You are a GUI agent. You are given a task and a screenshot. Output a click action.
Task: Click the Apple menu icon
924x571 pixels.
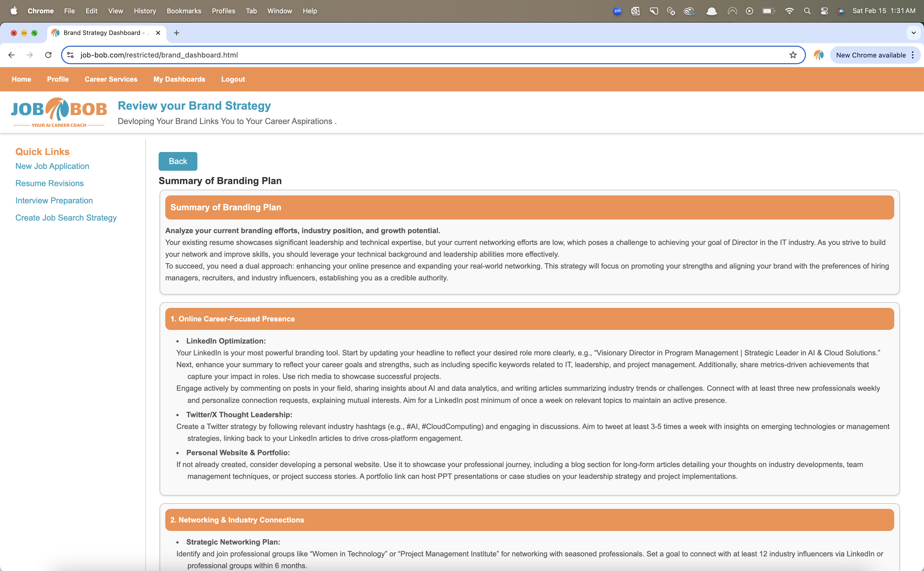(x=14, y=11)
